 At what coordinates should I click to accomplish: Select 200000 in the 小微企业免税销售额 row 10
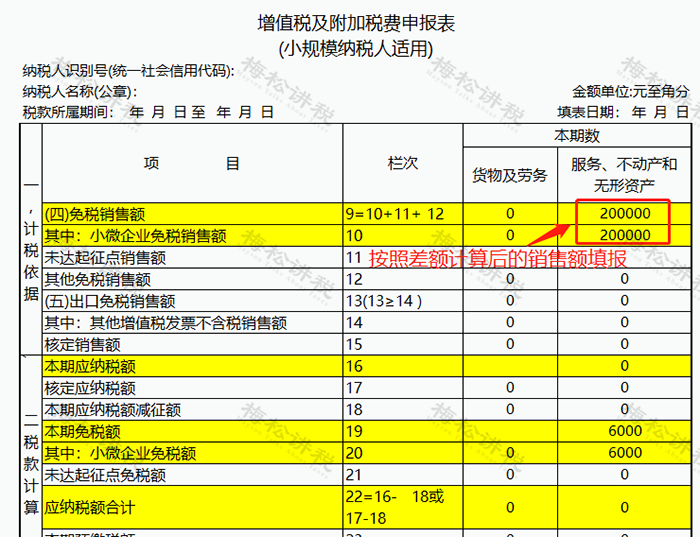pos(625,235)
